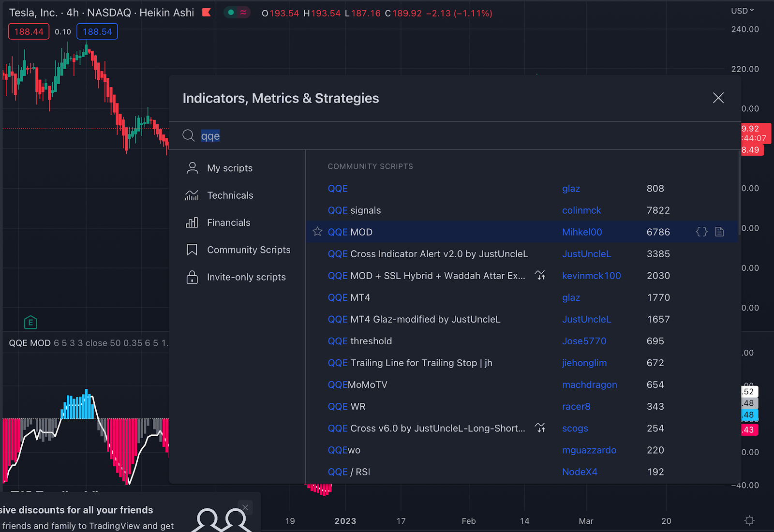Click the arrows icon on QQE Cross v6.0 row

540,428
